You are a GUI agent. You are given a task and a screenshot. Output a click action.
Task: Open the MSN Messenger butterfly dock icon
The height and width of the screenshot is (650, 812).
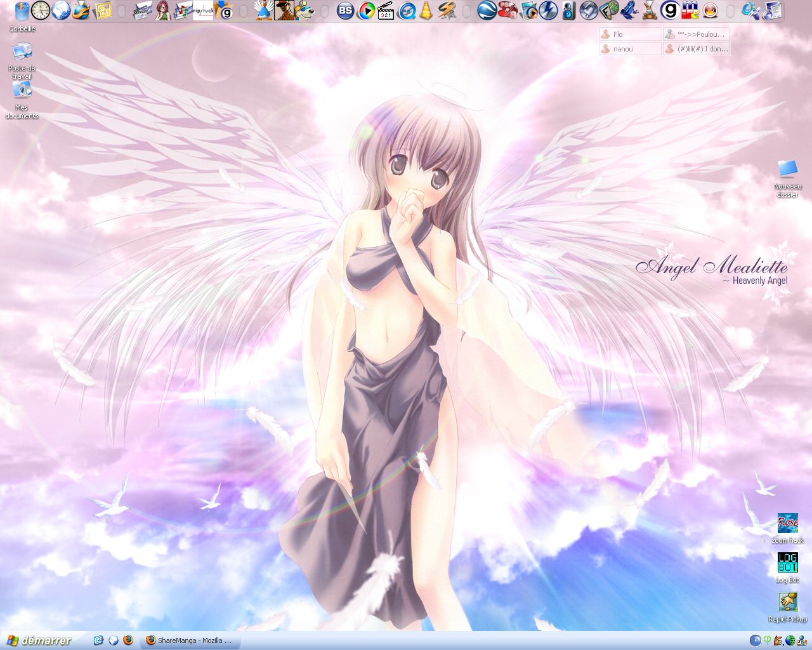(751, 10)
